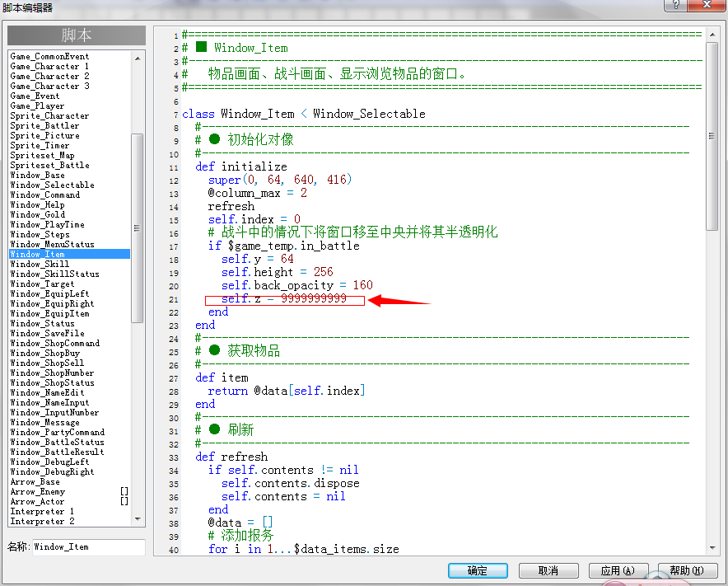
Task: Close the script editor window
Action: click(x=707, y=5)
